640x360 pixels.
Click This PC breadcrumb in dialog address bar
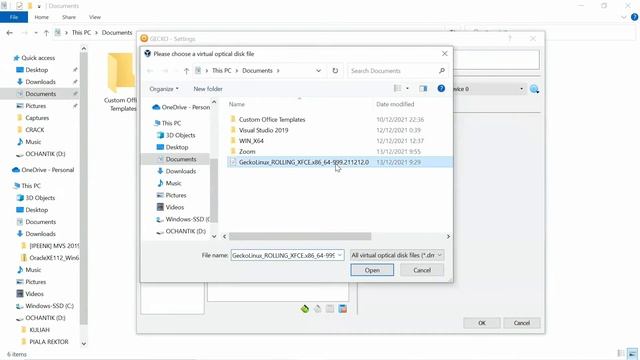click(222, 71)
